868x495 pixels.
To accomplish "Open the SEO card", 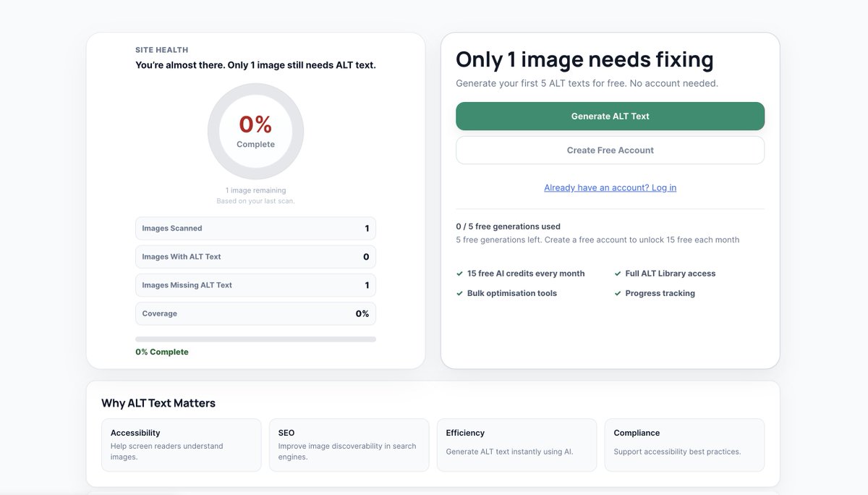I will tap(349, 445).
